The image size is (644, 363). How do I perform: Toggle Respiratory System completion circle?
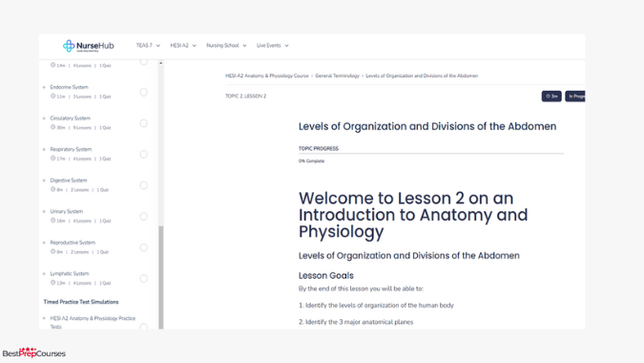tap(143, 154)
